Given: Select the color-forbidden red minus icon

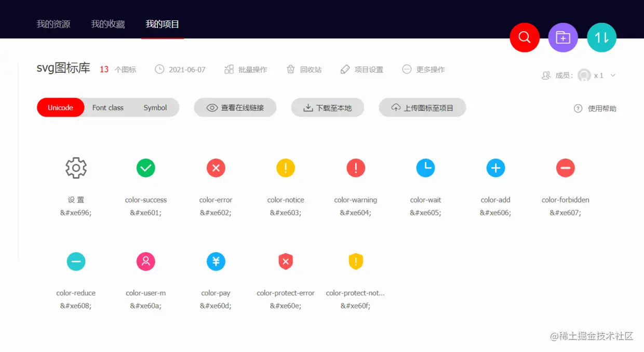Looking at the screenshot, I should coord(566,168).
